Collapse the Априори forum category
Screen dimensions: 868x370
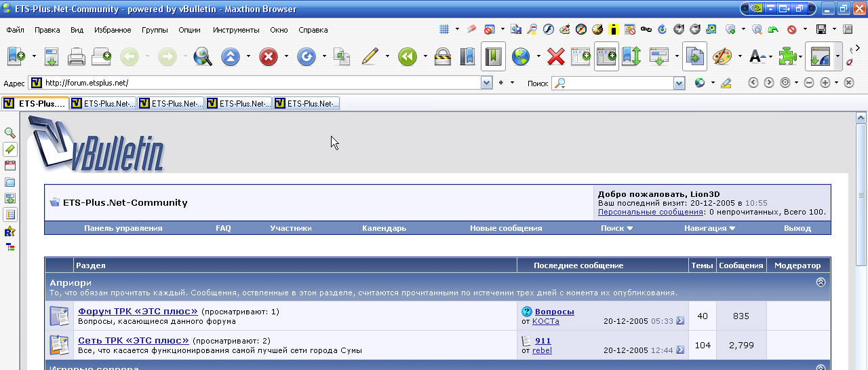[x=821, y=282]
